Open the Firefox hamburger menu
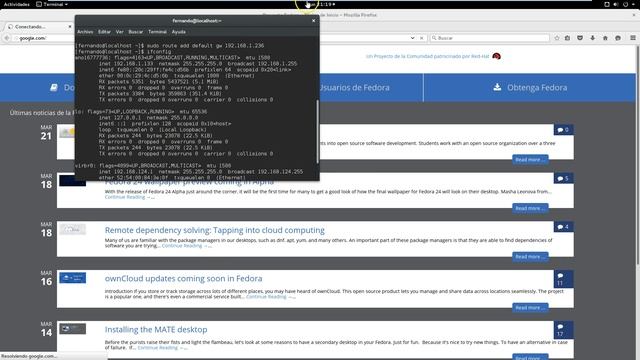The height and width of the screenshot is (360, 640). (633, 38)
